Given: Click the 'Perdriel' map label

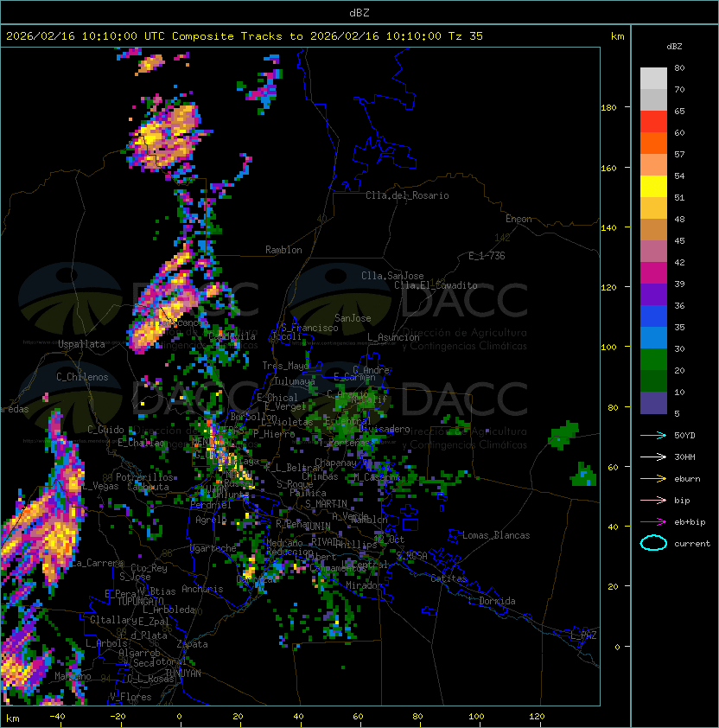Looking at the screenshot, I should pos(211,505).
